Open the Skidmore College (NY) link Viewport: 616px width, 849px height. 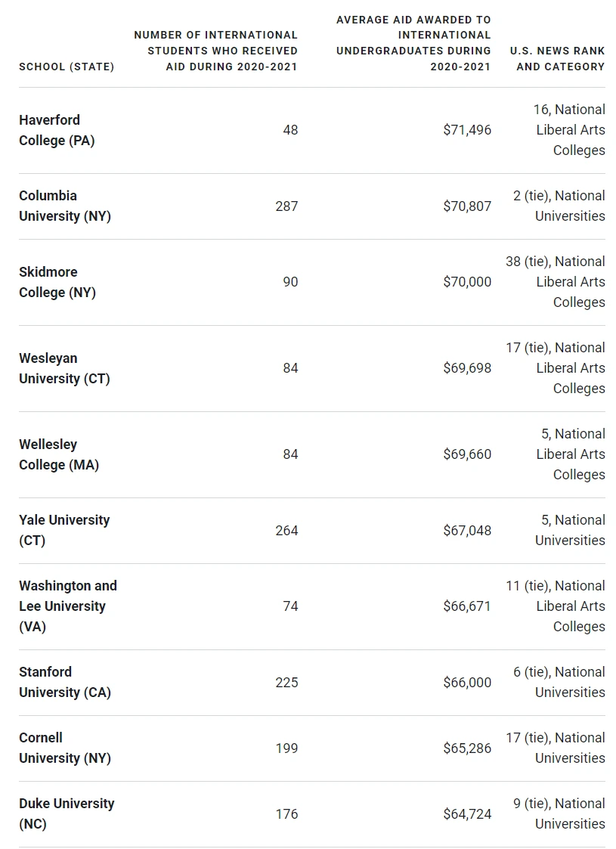pyautogui.click(x=57, y=282)
